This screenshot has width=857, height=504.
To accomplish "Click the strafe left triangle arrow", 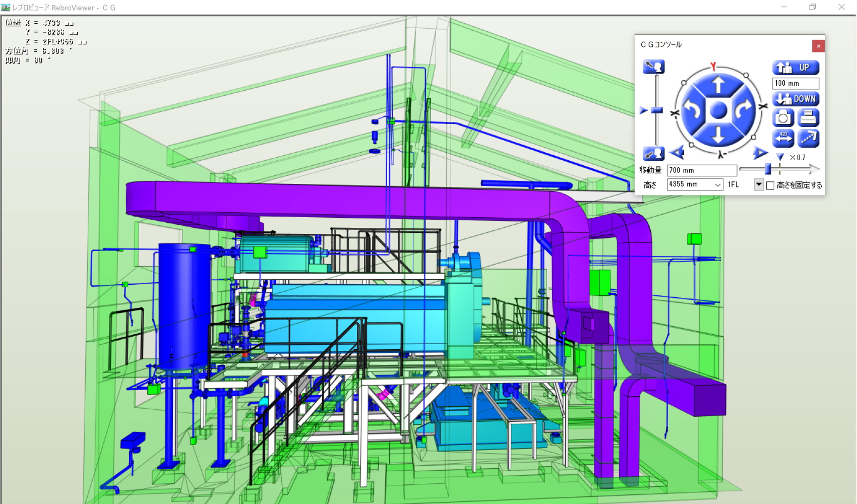I will [x=678, y=152].
